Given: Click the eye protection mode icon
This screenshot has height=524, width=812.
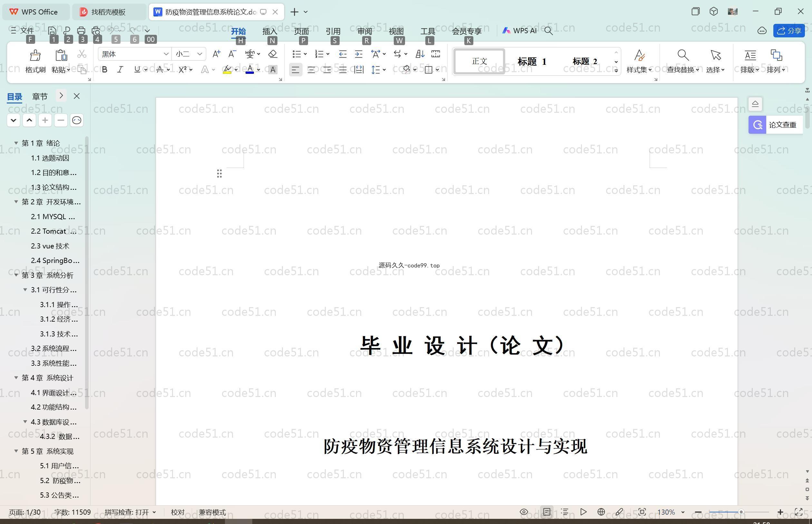Looking at the screenshot, I should (524, 512).
